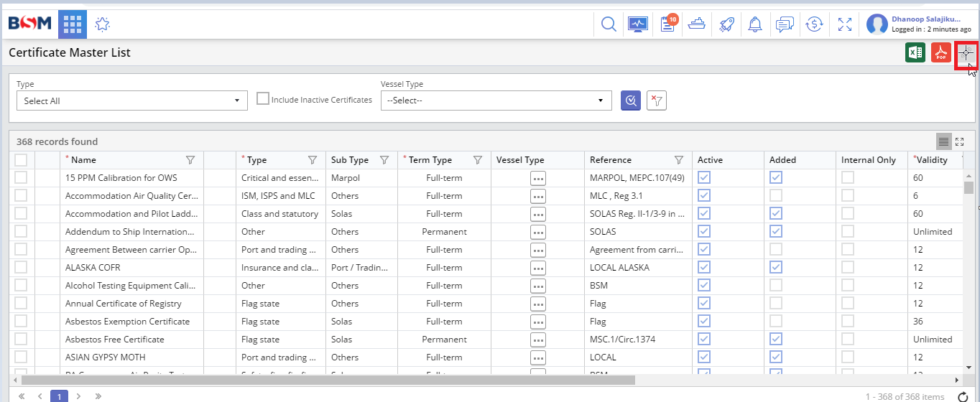Enable Include Inactive Certificates checkbox
The image size is (980, 402).
point(263,99)
